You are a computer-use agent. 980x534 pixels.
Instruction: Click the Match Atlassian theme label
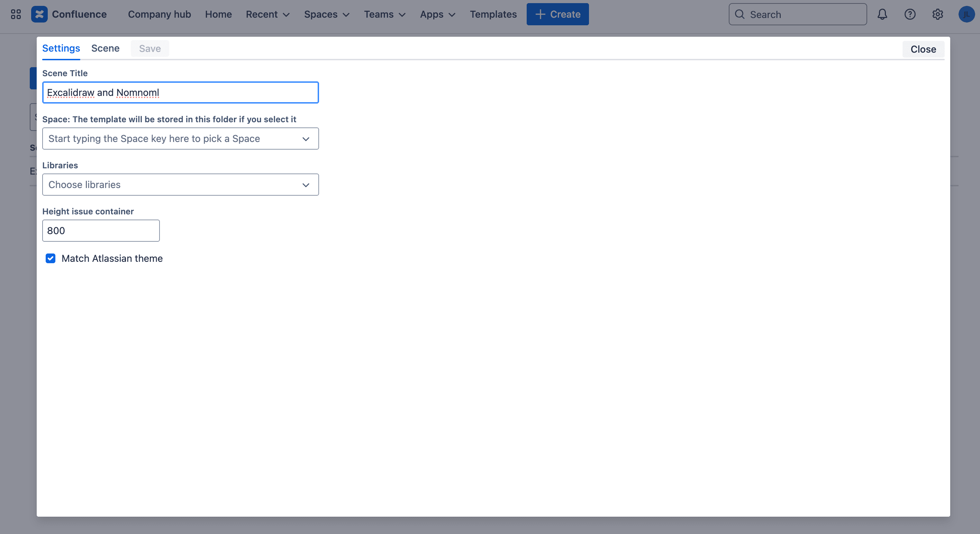[x=112, y=258]
